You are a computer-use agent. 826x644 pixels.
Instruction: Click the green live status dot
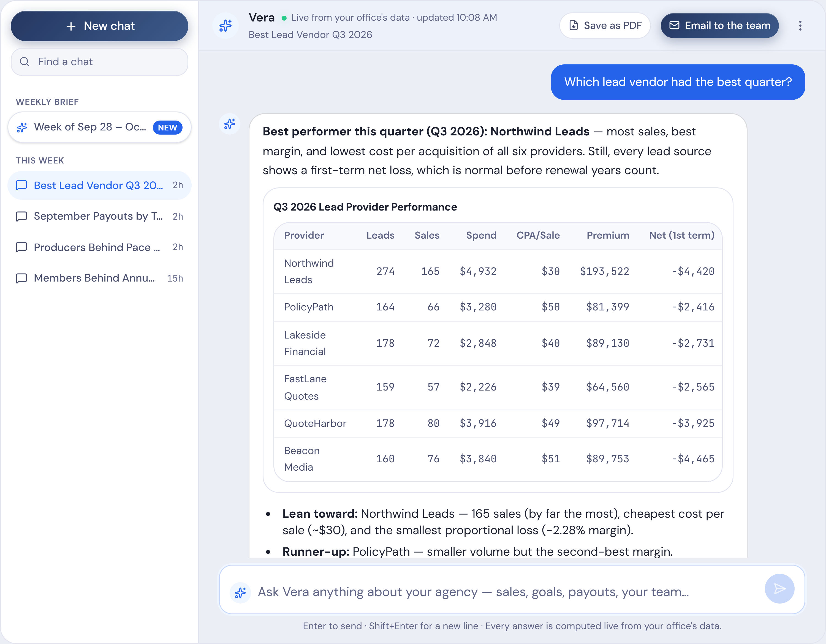point(284,18)
